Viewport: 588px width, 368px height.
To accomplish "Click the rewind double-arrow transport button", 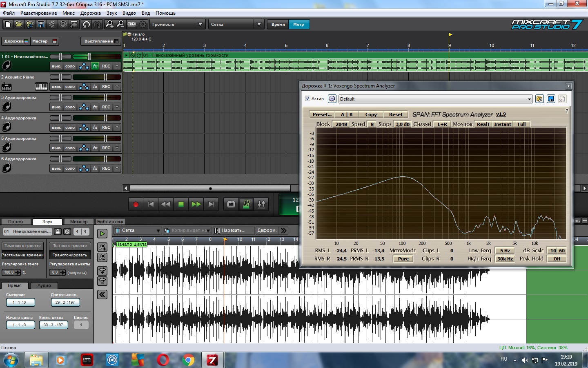I will (166, 204).
